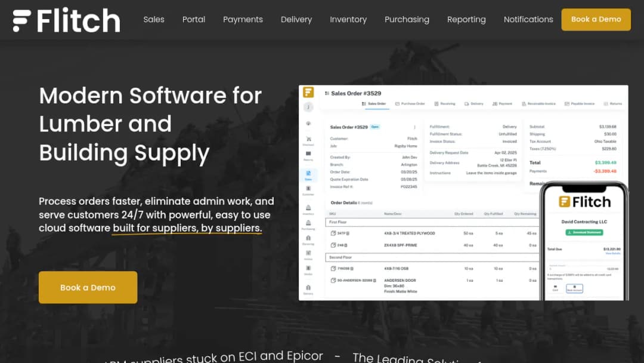Open the three-dot menu on Sales Order card

point(414,127)
